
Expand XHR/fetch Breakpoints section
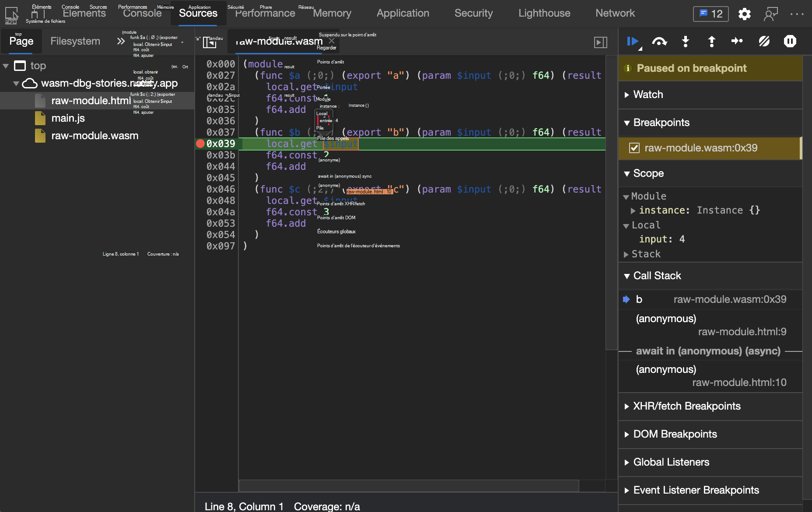tap(686, 406)
